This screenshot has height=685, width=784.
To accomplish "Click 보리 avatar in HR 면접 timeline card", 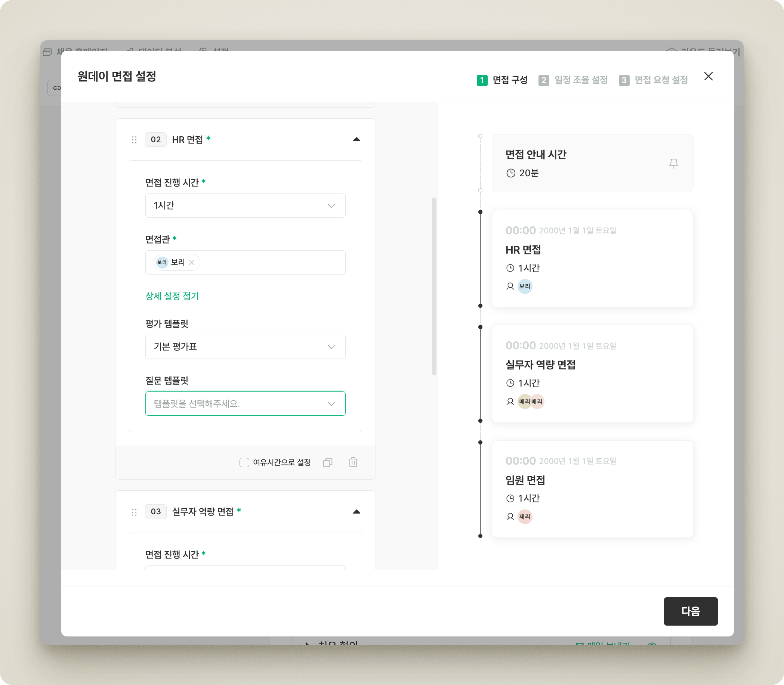I will [525, 286].
